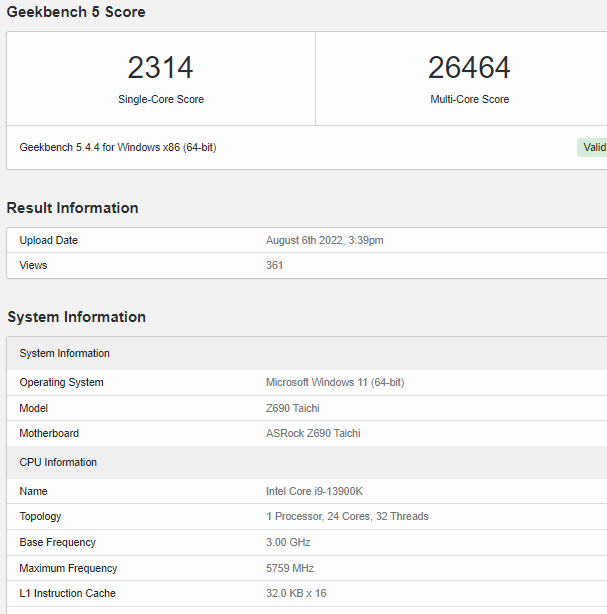
Task: Select the single-core score 2314
Action: pos(161,68)
